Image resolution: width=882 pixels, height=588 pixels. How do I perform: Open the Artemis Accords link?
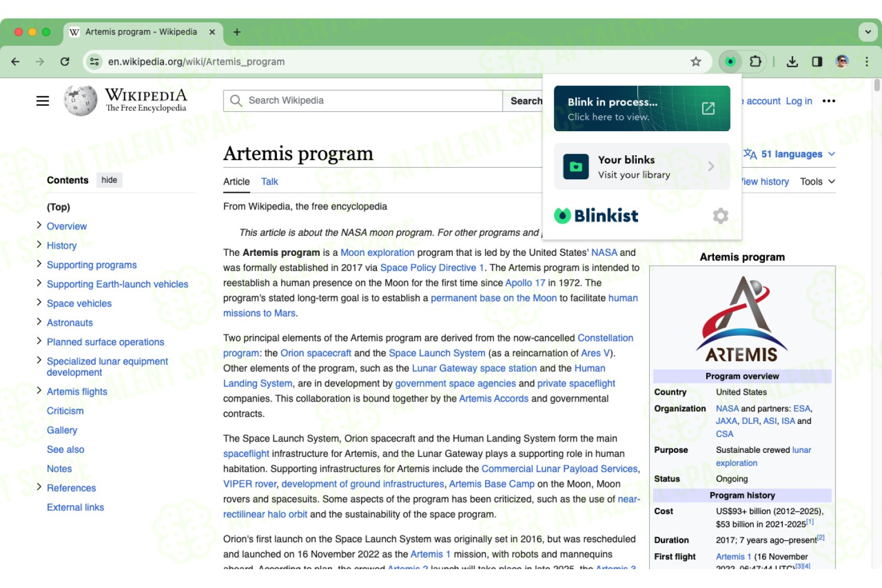(x=494, y=399)
